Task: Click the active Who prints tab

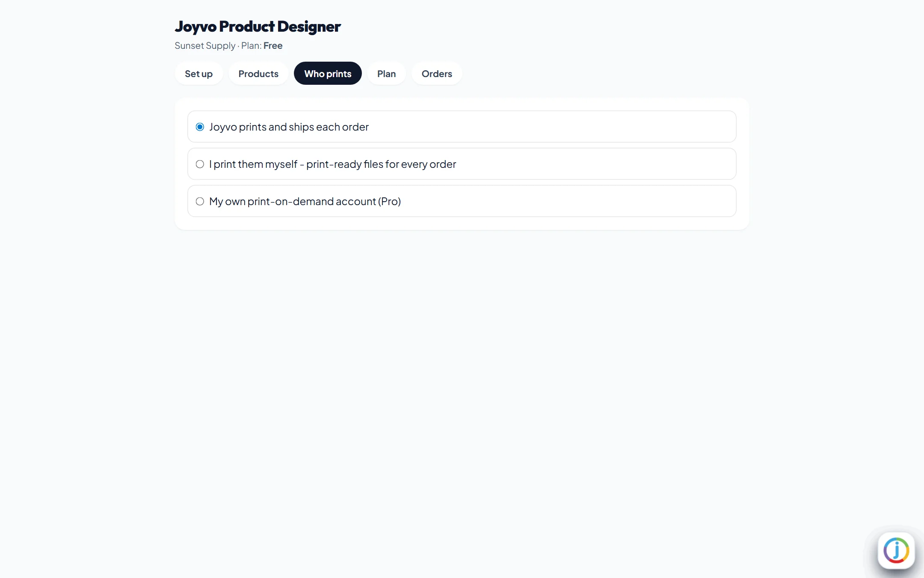Action: pyautogui.click(x=328, y=74)
